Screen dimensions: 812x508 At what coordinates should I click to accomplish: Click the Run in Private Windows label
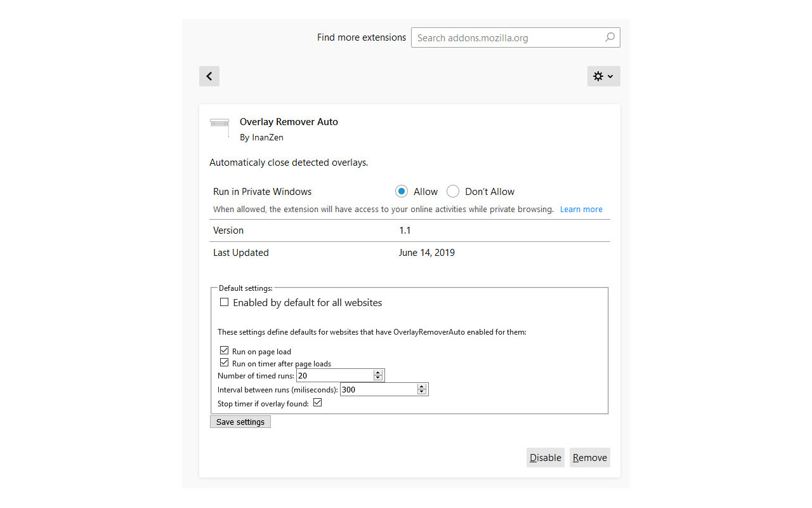coord(263,192)
